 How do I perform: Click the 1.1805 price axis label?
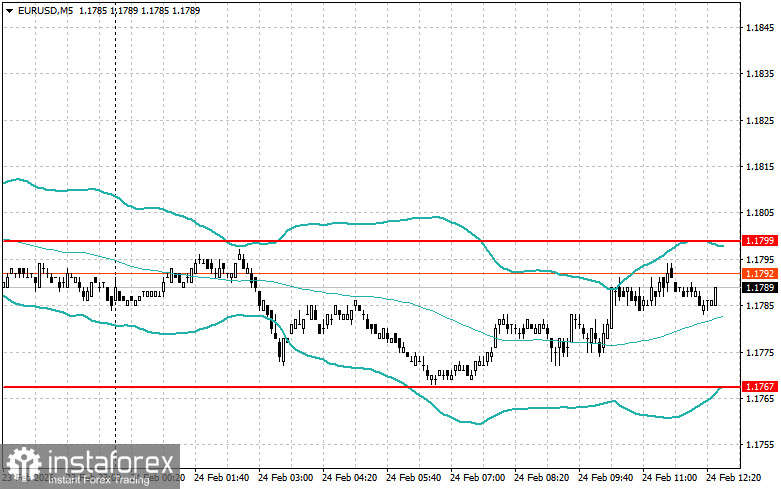[x=760, y=213]
